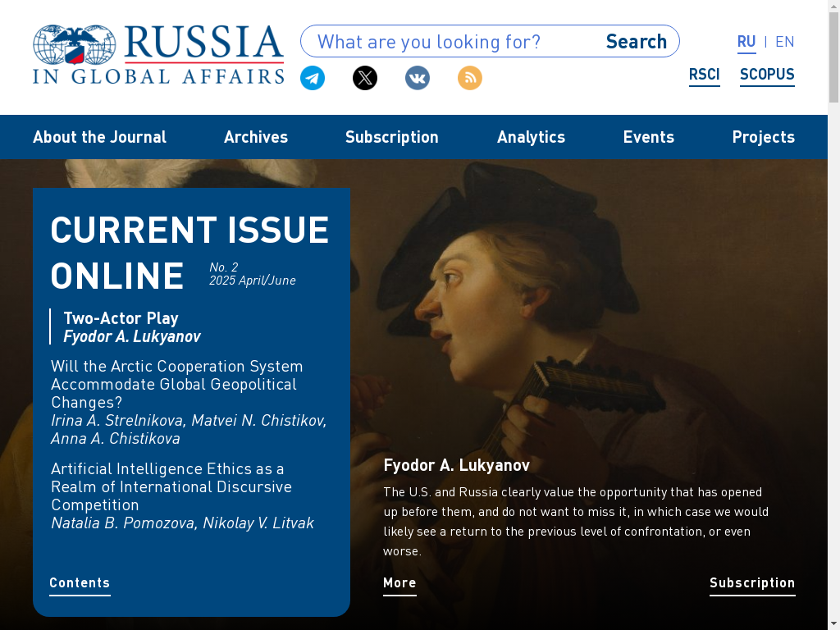Switch language to RU
The image size is (840, 630).
click(746, 42)
